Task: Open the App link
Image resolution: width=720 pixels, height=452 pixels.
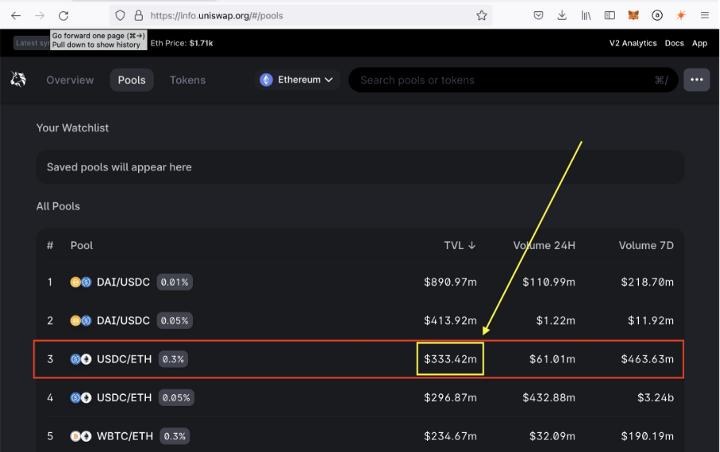Action: (x=699, y=43)
